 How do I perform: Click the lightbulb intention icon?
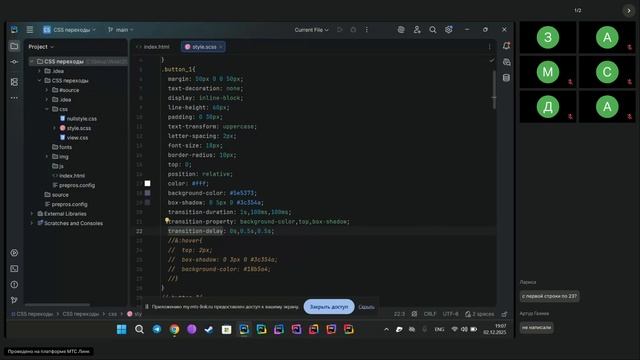167,220
